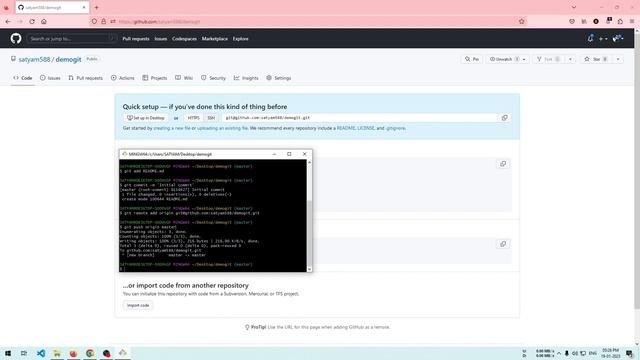
Task: Click the Unwatch button
Action: 503,59
